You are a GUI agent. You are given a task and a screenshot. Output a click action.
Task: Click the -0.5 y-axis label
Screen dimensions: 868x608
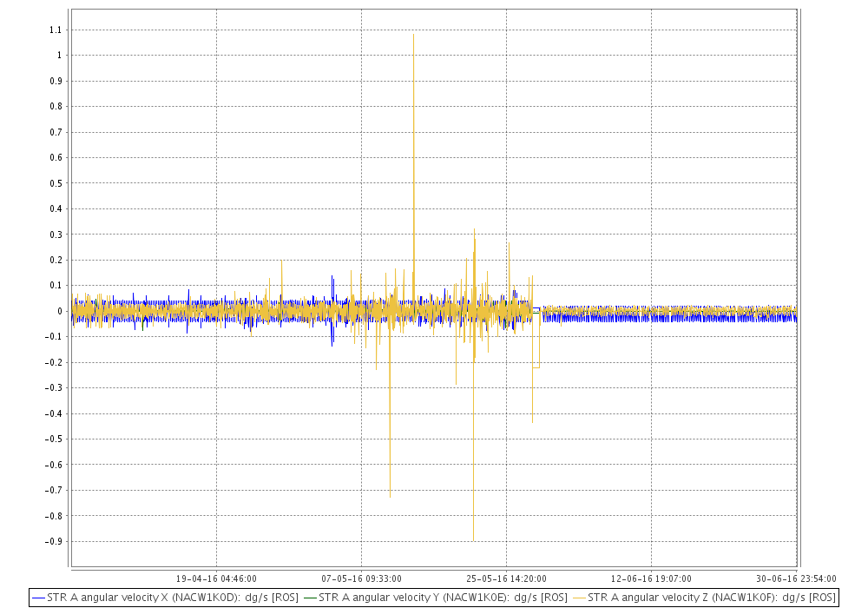54,439
